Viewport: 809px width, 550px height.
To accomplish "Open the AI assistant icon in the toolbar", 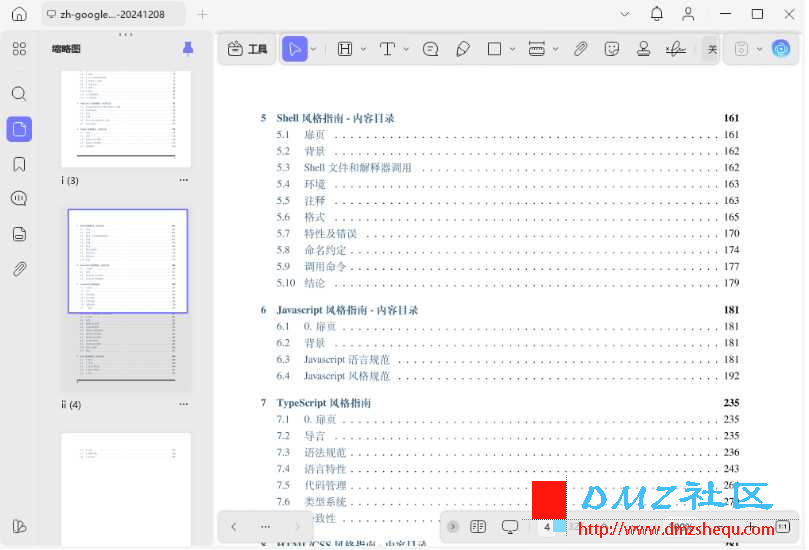I will (x=781, y=49).
